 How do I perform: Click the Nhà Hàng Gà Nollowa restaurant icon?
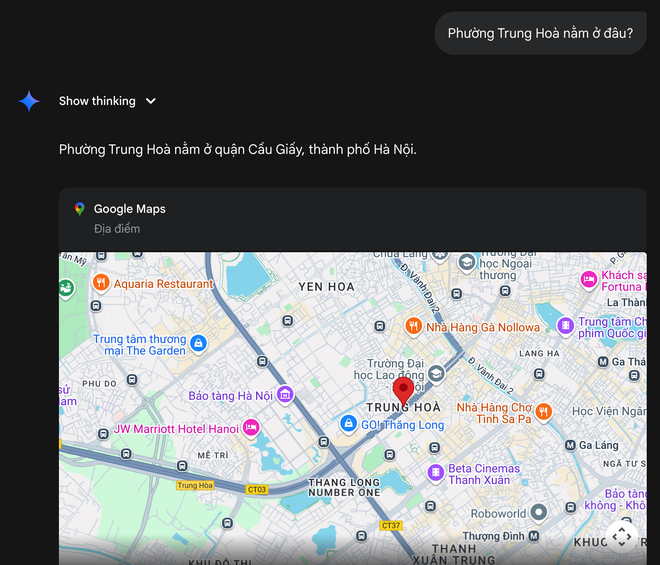pos(413,326)
